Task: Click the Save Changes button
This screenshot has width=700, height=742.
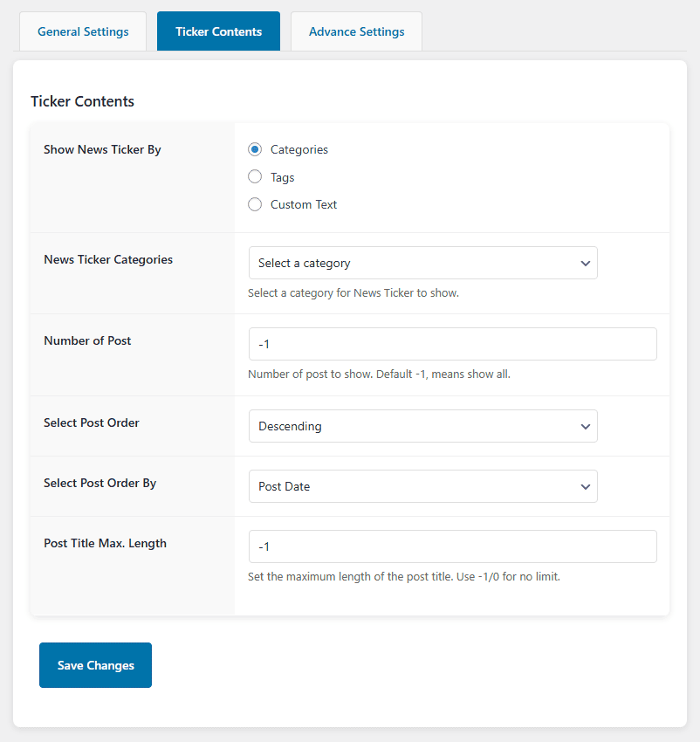Action: pos(95,665)
